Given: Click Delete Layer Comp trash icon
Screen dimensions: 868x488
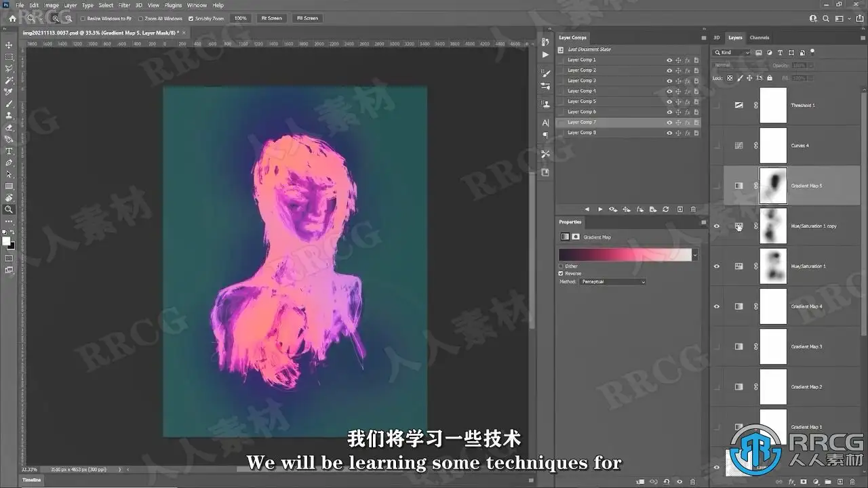Looking at the screenshot, I should tap(692, 209).
